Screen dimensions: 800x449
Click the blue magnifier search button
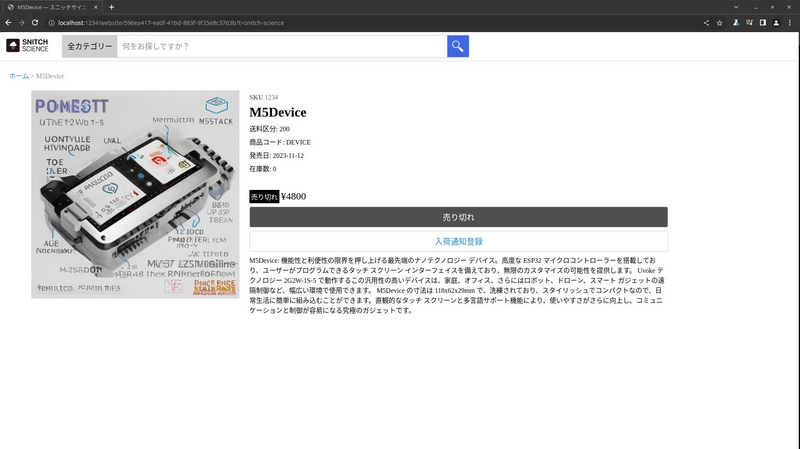point(458,46)
